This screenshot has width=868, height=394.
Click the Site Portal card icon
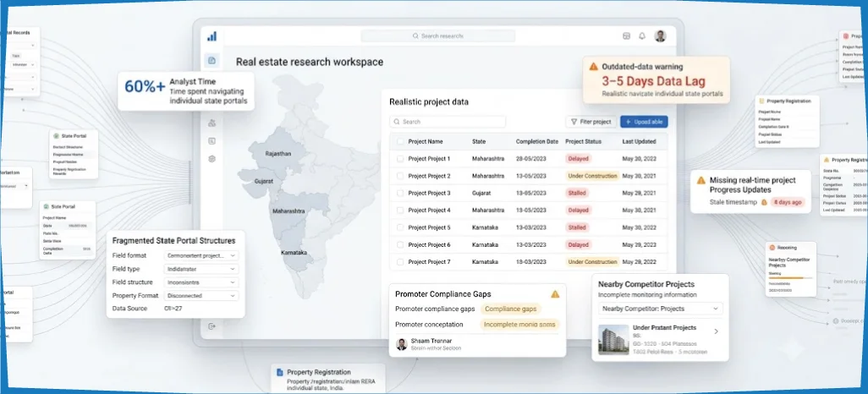(x=46, y=206)
